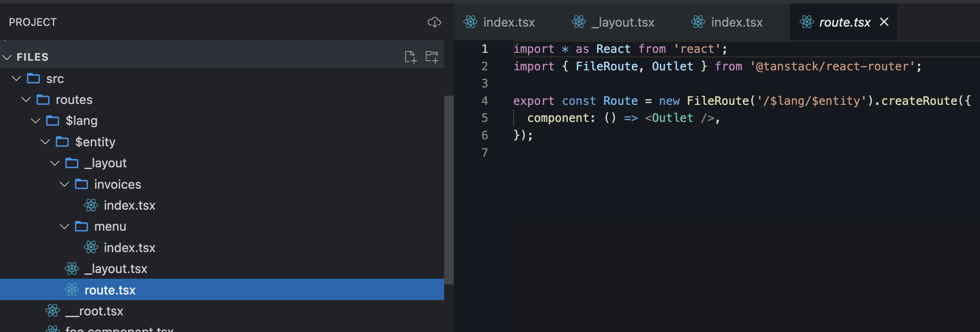The width and height of the screenshot is (980, 332).
Task: Close the route.tsx tab
Action: 884,22
